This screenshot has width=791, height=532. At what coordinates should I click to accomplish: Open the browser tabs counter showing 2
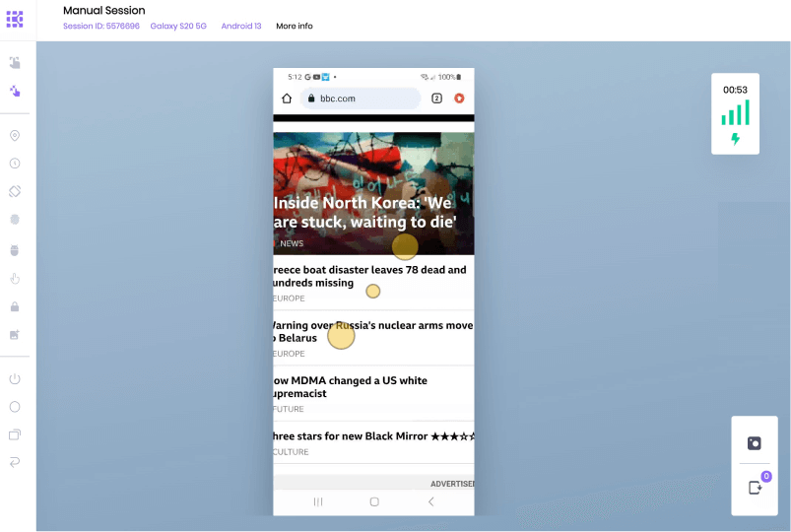pos(436,99)
